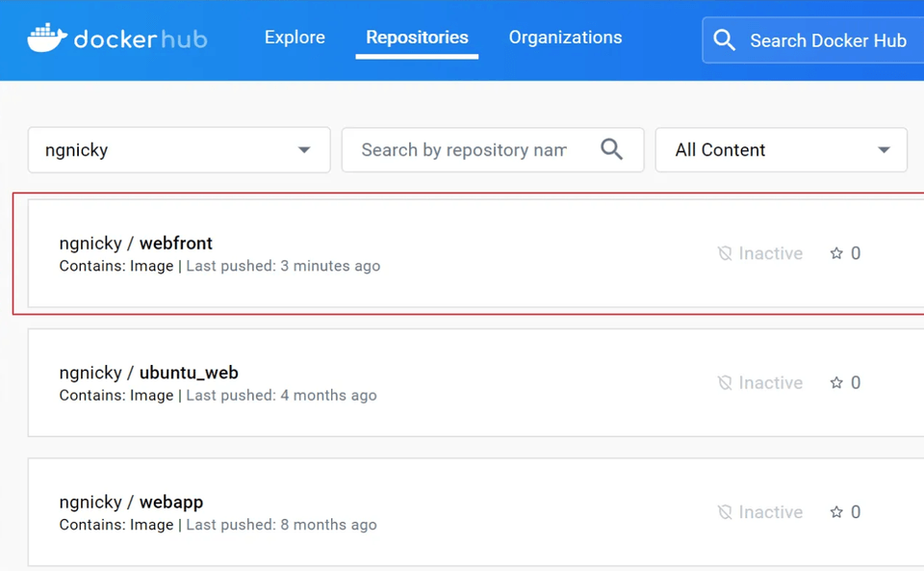Select the Repositories tab
The width and height of the screenshot is (924, 571).
(417, 38)
